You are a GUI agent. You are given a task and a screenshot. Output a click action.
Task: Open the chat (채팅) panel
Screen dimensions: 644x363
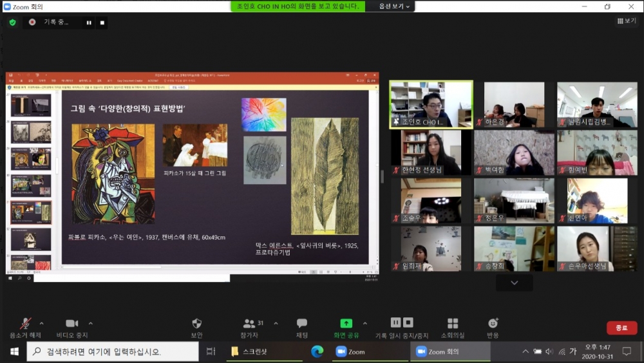point(302,328)
